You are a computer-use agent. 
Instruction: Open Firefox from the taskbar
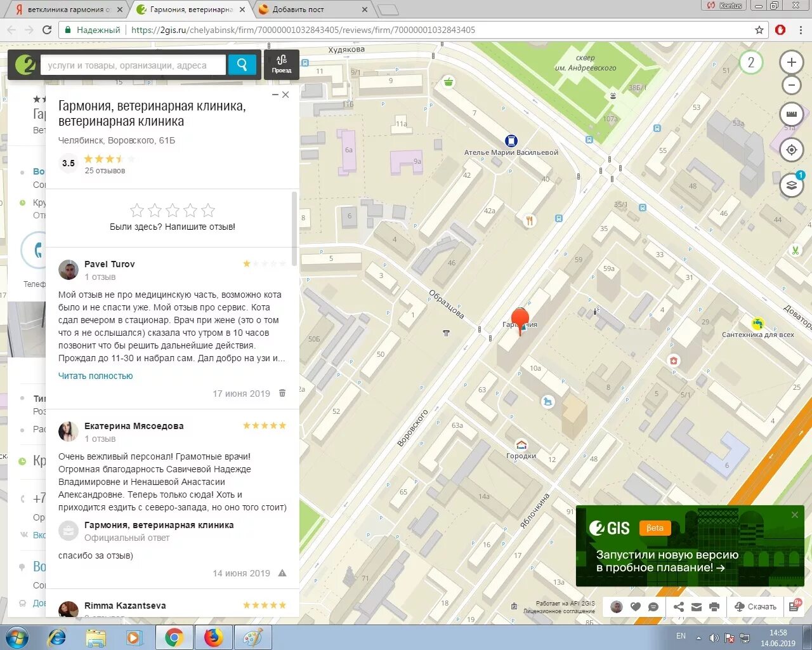coord(213,637)
